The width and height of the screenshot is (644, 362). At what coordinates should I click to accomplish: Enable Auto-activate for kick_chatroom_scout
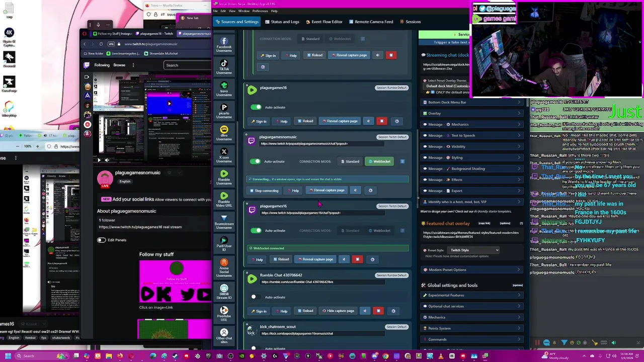pos(256,348)
